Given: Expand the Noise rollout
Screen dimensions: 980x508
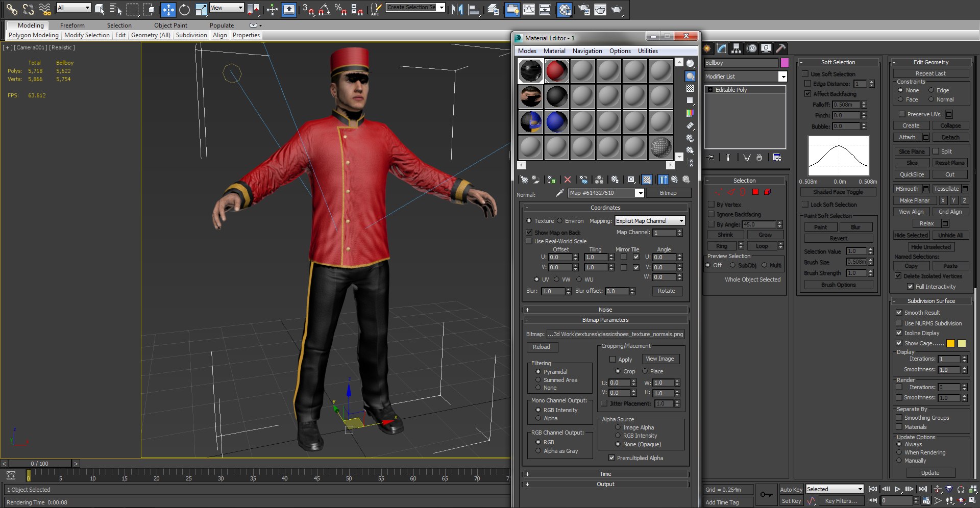Looking at the screenshot, I should 605,310.
